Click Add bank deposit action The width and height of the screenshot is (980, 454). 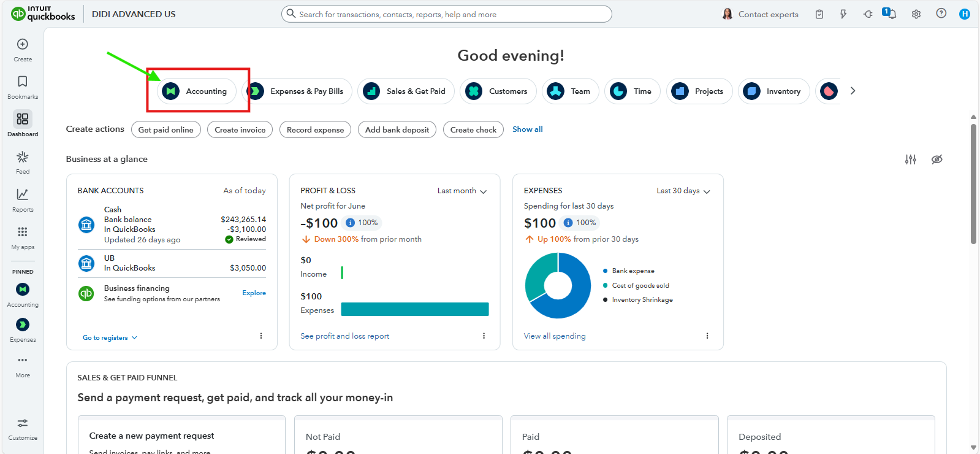[x=397, y=129]
